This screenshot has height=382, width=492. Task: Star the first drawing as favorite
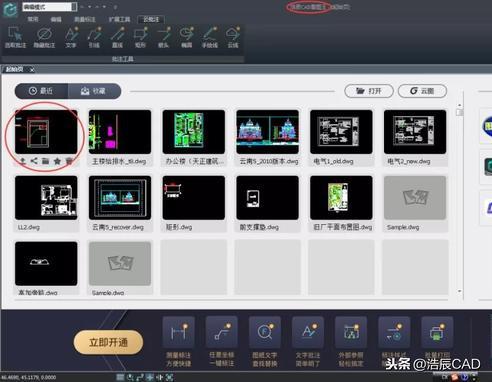pos(57,161)
